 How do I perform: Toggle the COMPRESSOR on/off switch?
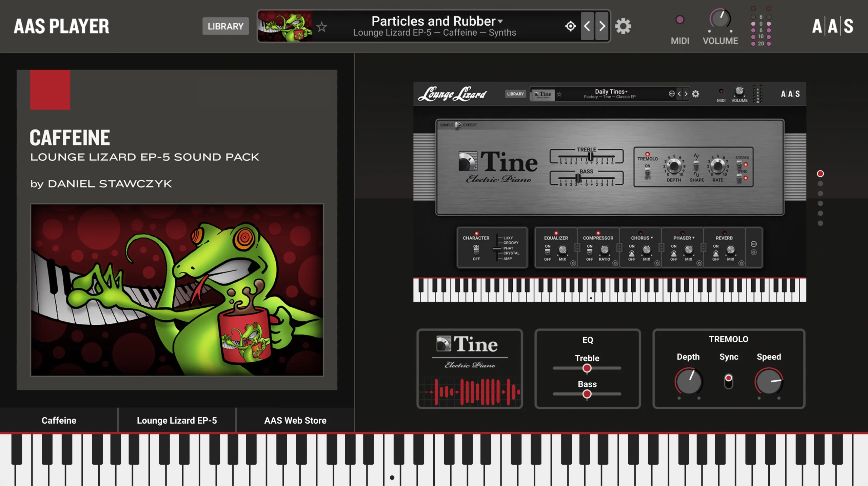(x=590, y=252)
